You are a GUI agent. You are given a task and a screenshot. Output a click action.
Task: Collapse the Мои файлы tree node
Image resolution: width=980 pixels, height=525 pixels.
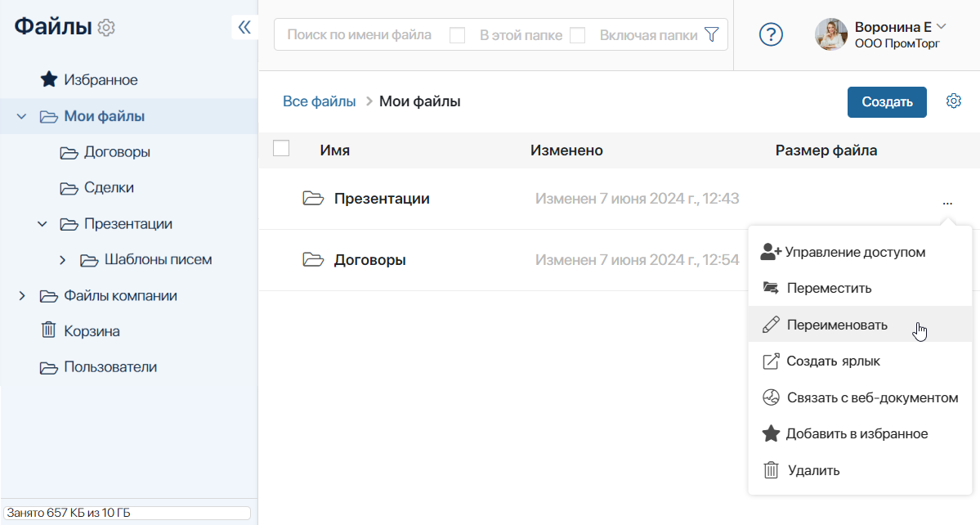21,116
